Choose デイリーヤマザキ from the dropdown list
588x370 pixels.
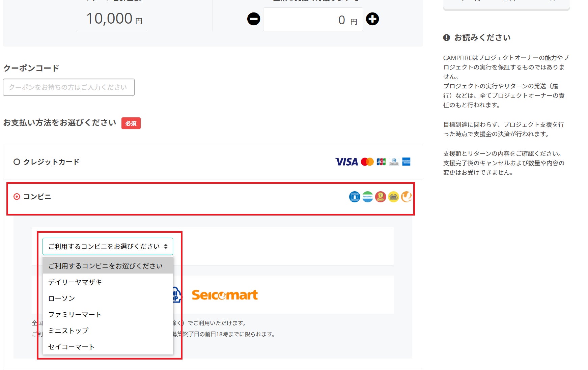[75, 282]
